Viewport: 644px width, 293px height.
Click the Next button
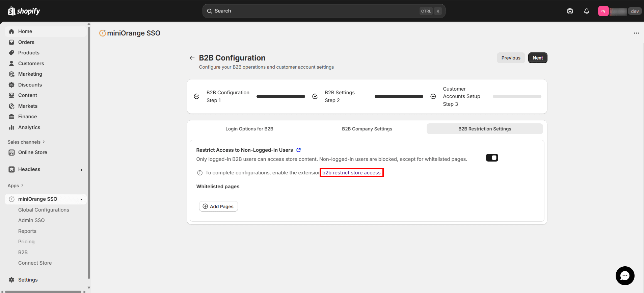pyautogui.click(x=538, y=58)
